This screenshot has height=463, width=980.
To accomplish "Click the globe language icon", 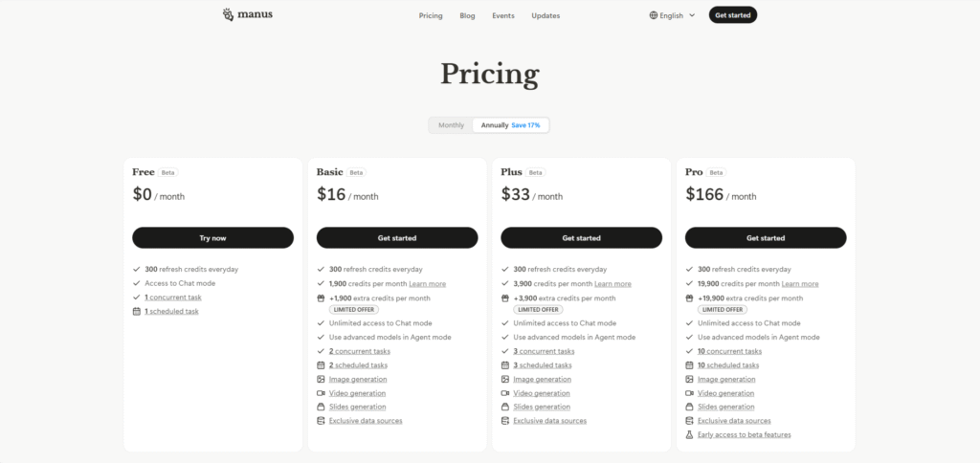I will coord(653,15).
